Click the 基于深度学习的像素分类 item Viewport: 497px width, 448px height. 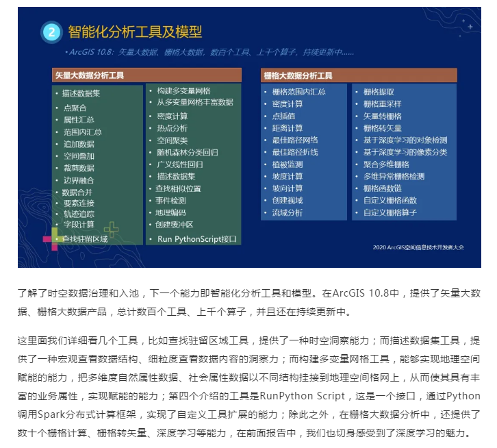tap(405, 152)
